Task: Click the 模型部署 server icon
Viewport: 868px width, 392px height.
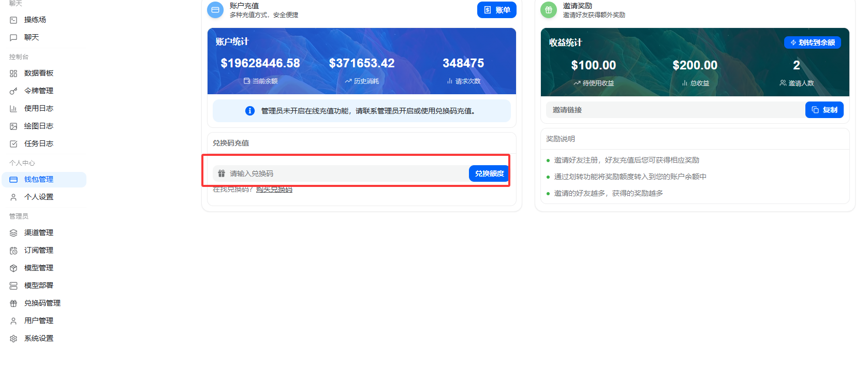Action: [13, 286]
